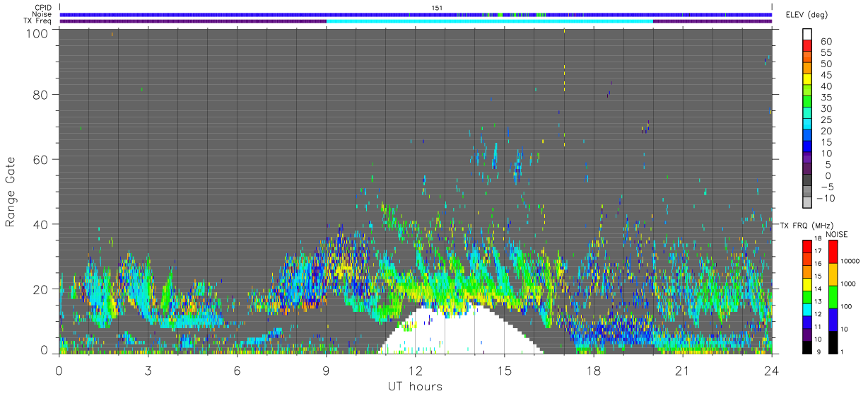Click the '9' label on TX FRQ legend
The image size is (868, 401).
819,352
